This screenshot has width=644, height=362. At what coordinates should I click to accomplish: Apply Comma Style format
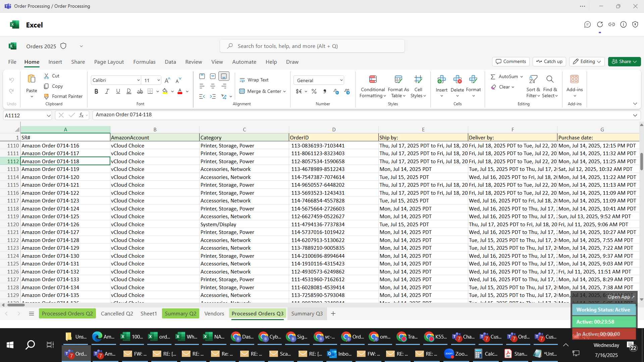pyautogui.click(x=324, y=91)
